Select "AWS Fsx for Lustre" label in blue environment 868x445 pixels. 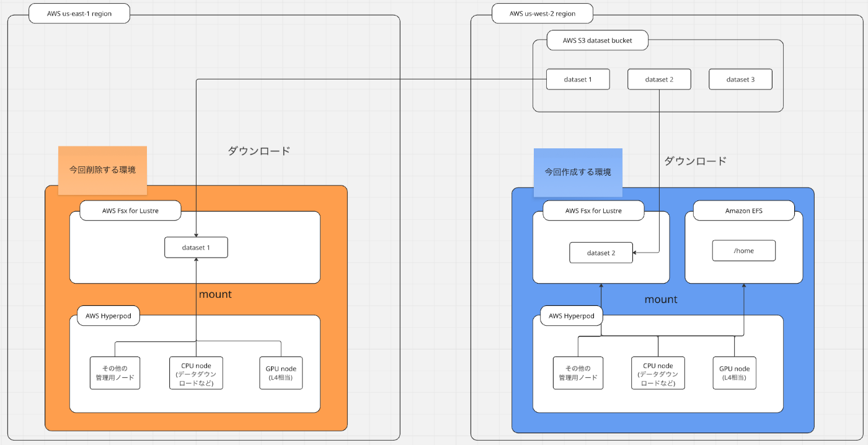pyautogui.click(x=593, y=210)
